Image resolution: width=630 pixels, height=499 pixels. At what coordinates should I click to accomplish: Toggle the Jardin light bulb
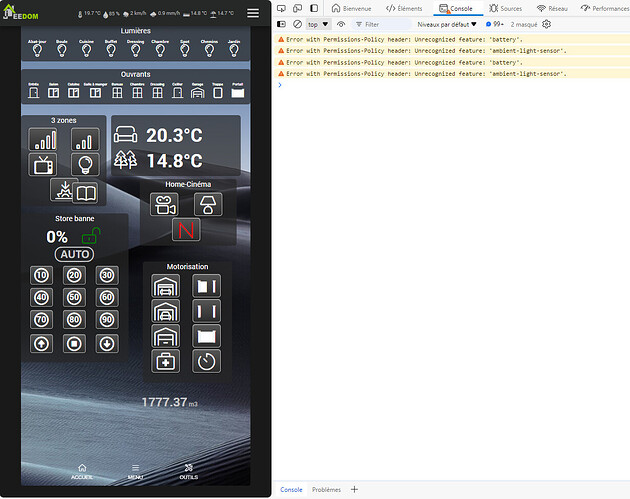coord(234,51)
